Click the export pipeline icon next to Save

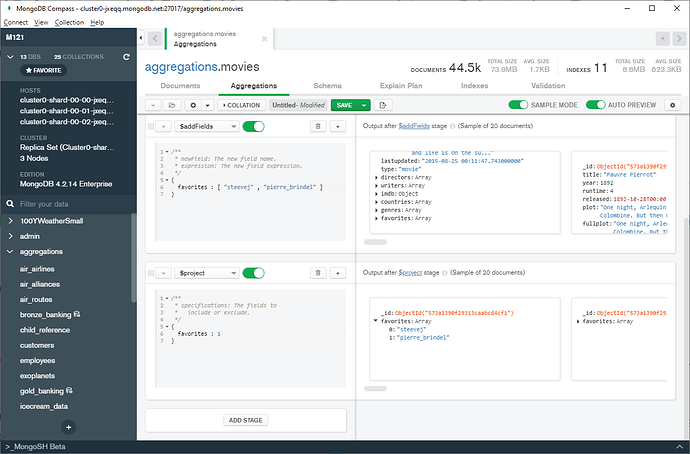pos(384,105)
